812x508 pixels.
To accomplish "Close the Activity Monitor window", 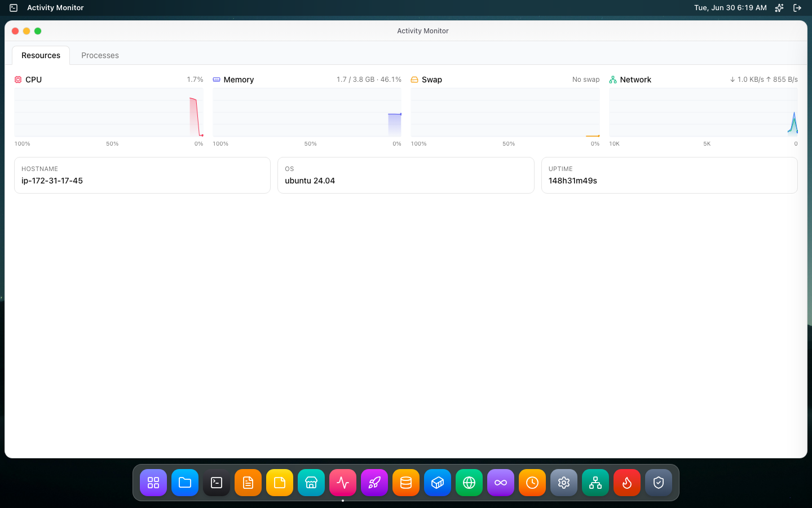I will 15,31.
